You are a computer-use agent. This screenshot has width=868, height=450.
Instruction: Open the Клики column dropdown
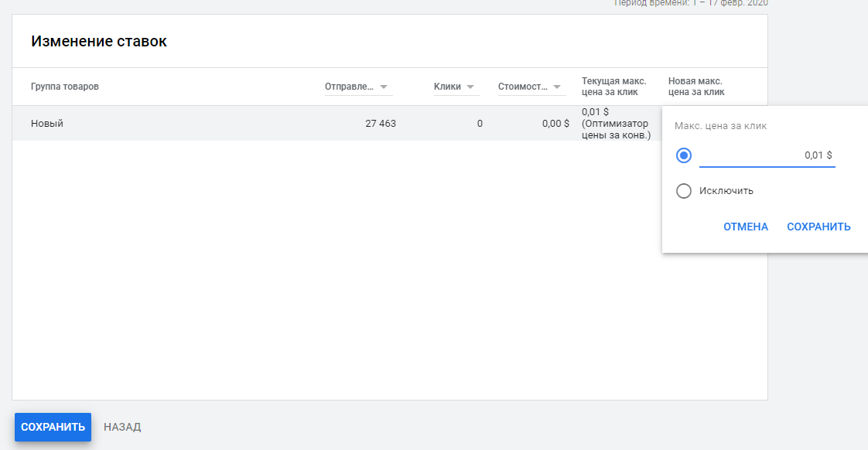pos(456,87)
